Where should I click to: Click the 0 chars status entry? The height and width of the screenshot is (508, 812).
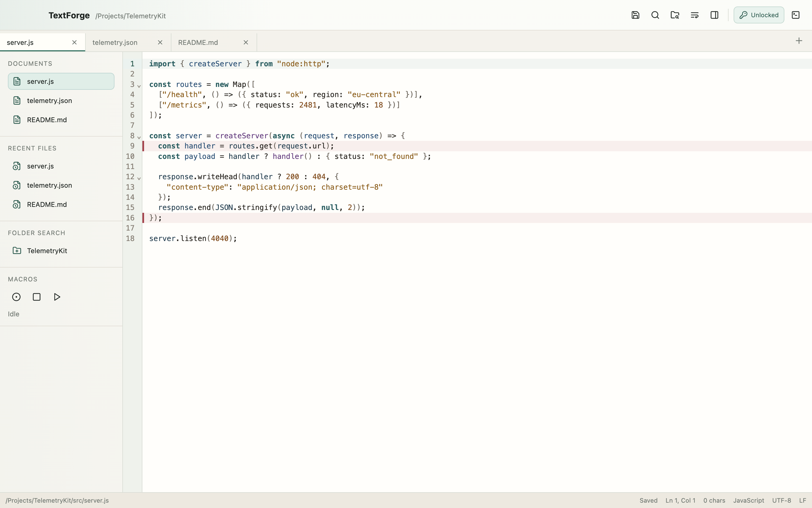[x=714, y=500]
